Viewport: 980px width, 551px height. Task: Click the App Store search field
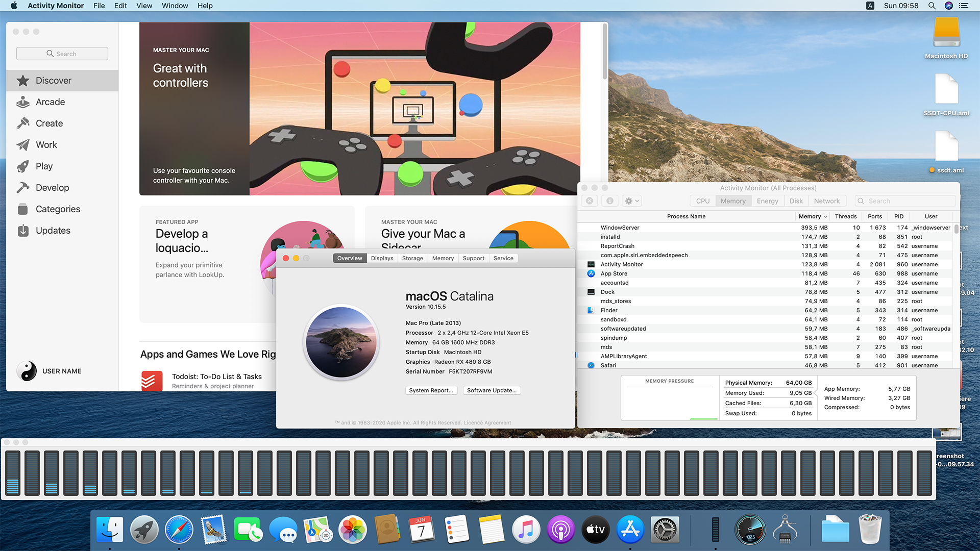[62, 54]
